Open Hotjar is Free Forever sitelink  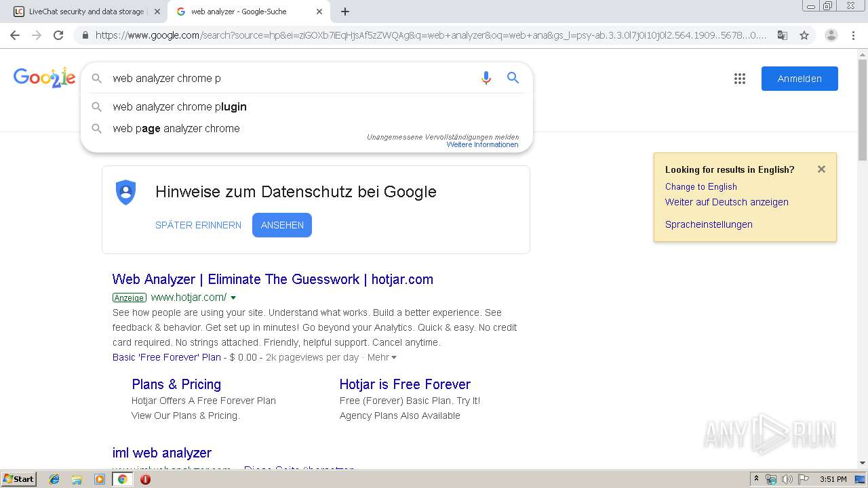[x=405, y=384]
